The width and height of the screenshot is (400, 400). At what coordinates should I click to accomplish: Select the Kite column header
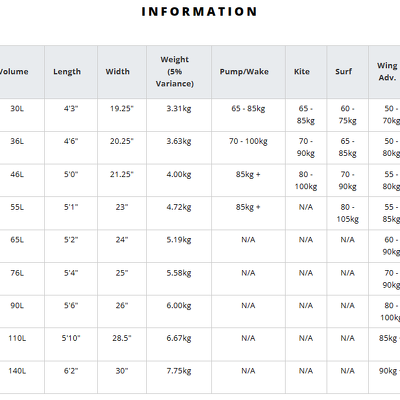(x=302, y=71)
